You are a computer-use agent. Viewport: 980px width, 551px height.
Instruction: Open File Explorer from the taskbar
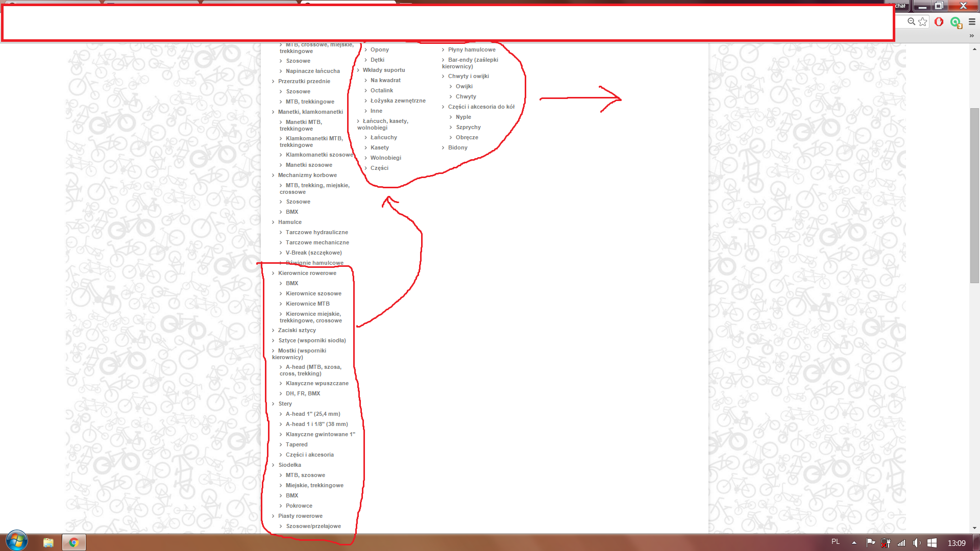point(48,542)
